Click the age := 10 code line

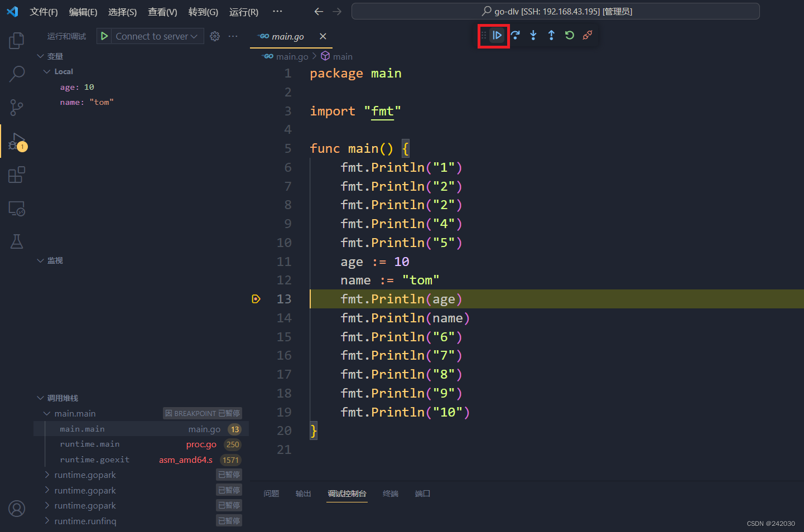(x=375, y=262)
